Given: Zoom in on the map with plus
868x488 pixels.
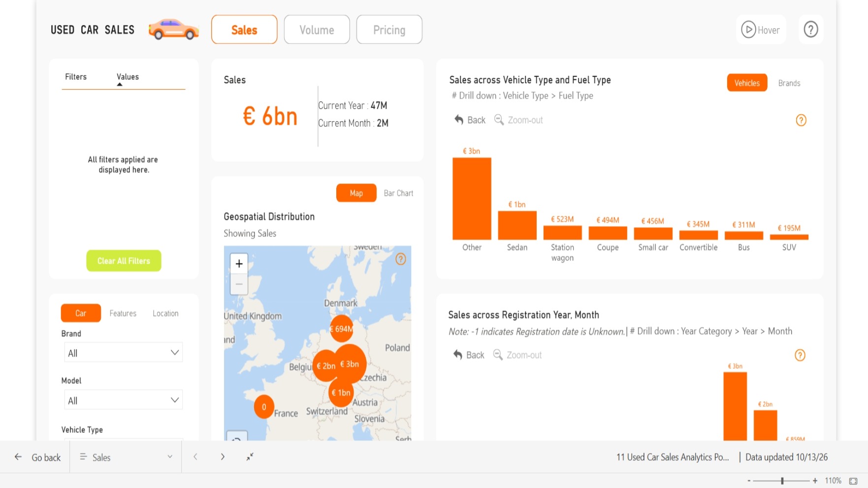Looking at the screenshot, I should pyautogui.click(x=239, y=264).
